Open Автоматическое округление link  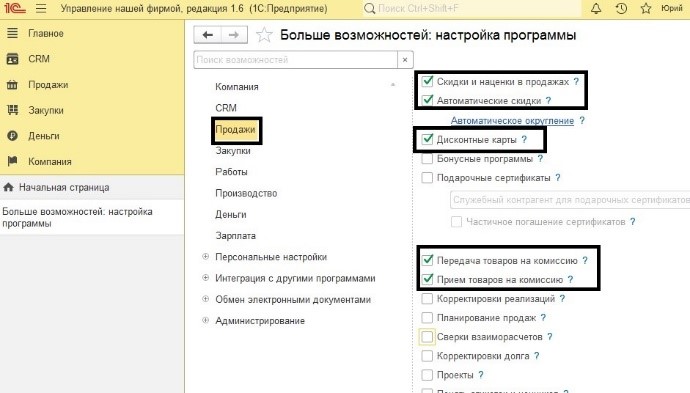pyautogui.click(x=512, y=121)
